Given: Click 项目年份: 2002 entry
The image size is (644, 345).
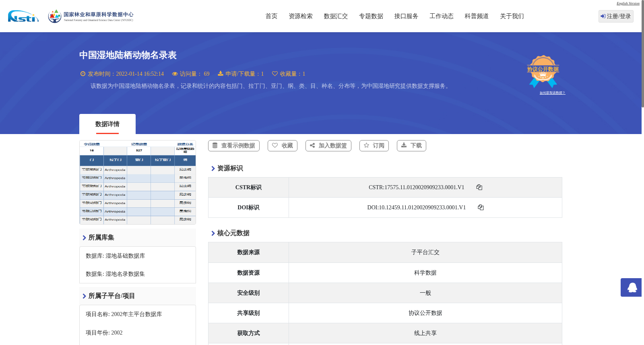Looking at the screenshot, I should pyautogui.click(x=104, y=333).
